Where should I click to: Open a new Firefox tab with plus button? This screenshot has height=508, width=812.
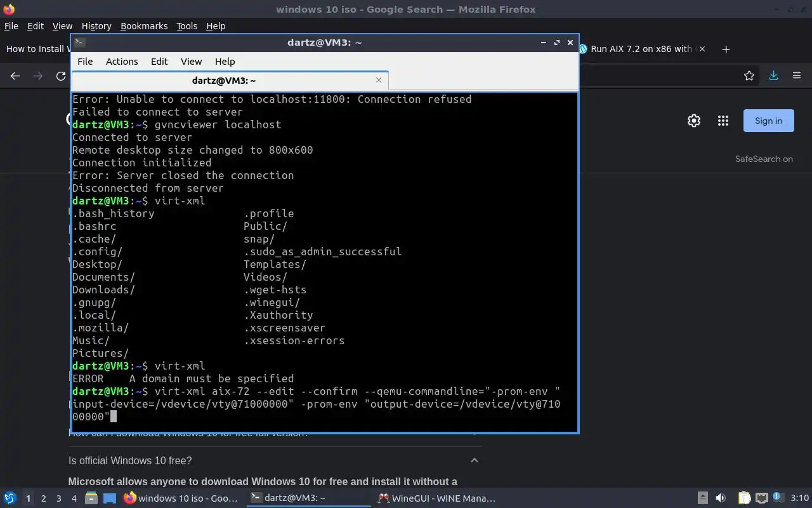coord(726,49)
